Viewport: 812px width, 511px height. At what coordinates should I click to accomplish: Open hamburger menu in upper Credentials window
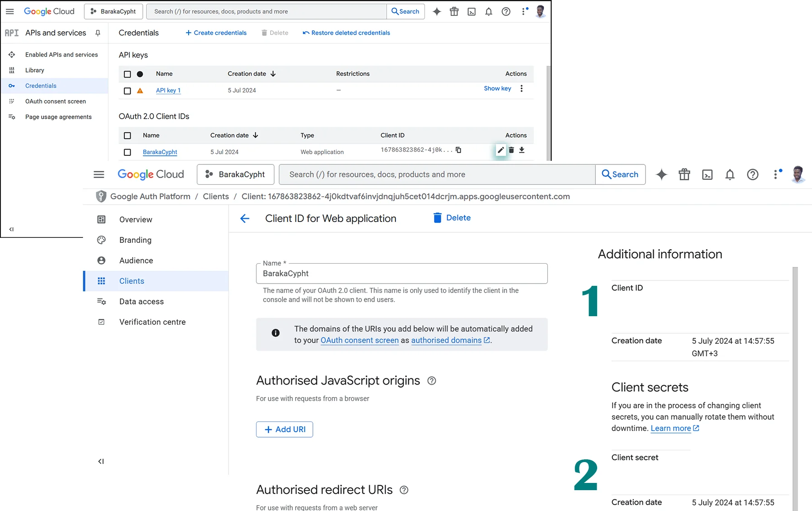click(x=10, y=11)
